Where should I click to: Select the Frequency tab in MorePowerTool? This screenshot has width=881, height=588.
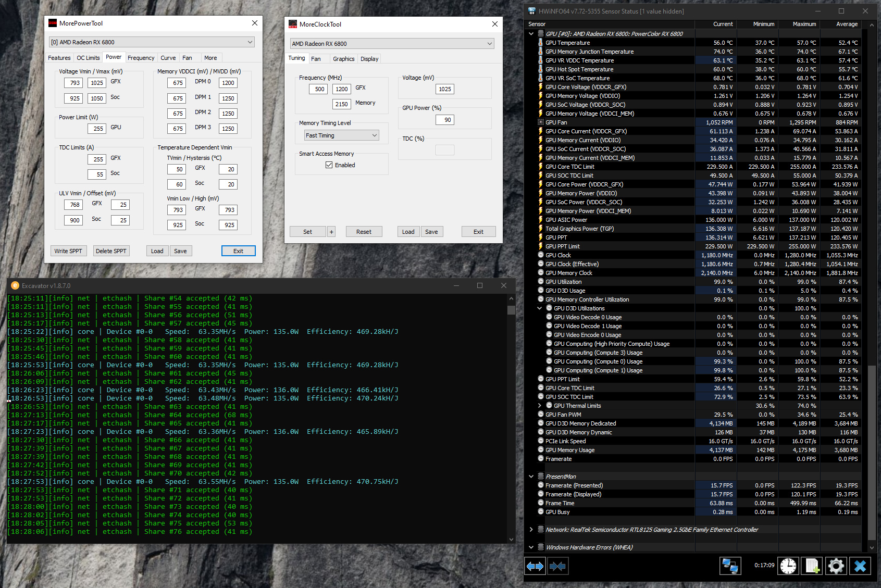click(x=141, y=58)
